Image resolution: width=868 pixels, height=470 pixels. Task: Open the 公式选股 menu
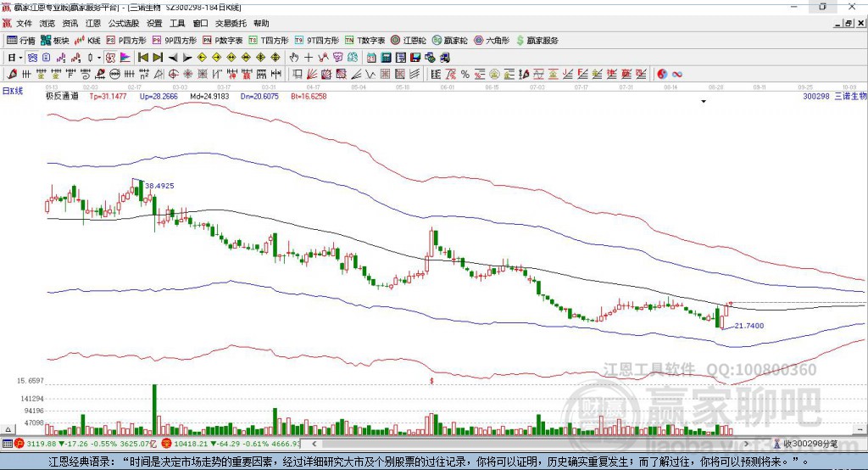click(124, 23)
